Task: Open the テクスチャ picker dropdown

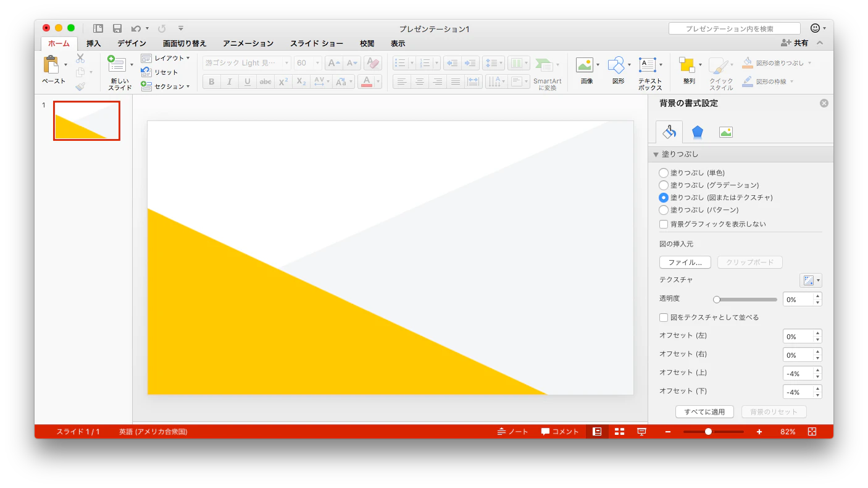Action: tap(811, 280)
